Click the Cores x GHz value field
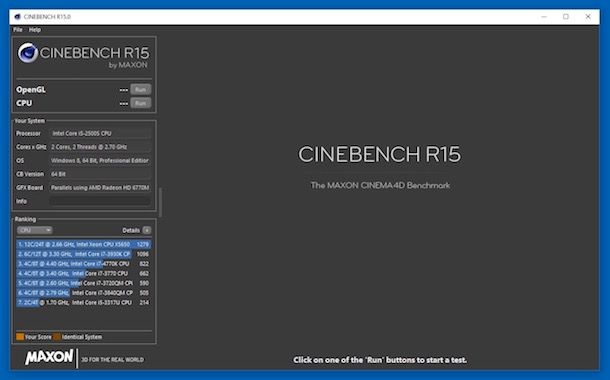610x380 pixels. tap(100, 147)
